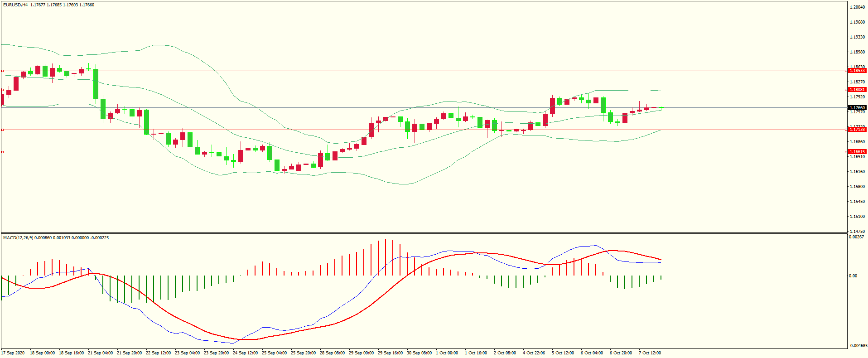Select the left anchor handle of the 1.18533 line
This screenshot has height=358, width=868.
(2, 71)
